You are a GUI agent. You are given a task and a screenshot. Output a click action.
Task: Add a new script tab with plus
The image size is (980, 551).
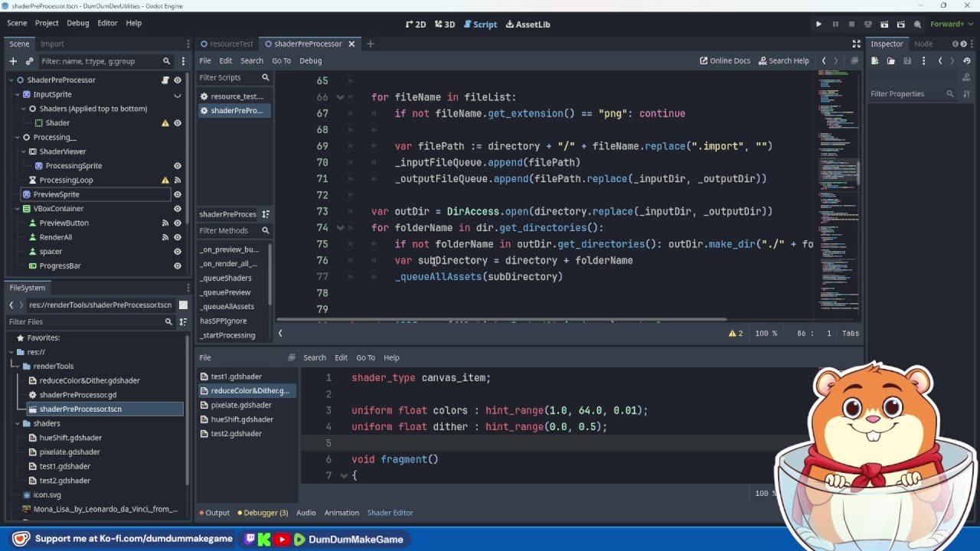[x=370, y=44]
